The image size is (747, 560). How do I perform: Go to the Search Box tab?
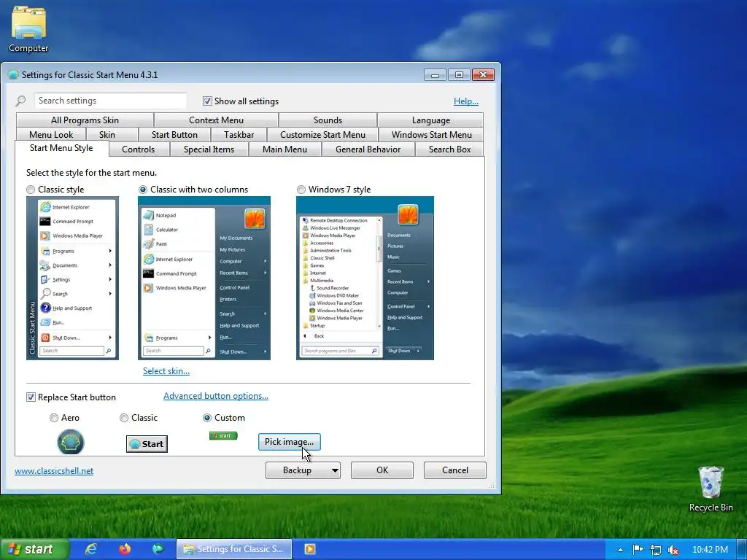pos(449,149)
